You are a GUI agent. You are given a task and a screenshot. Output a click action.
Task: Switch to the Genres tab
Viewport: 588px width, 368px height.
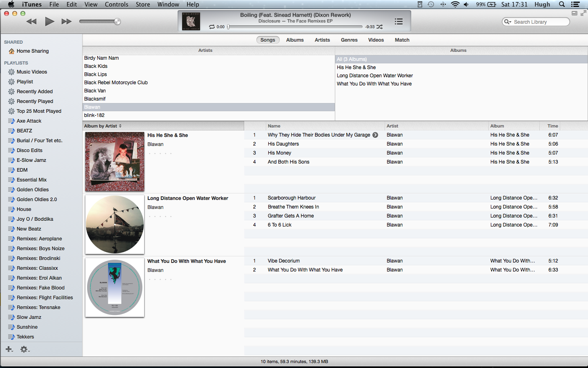[349, 40]
